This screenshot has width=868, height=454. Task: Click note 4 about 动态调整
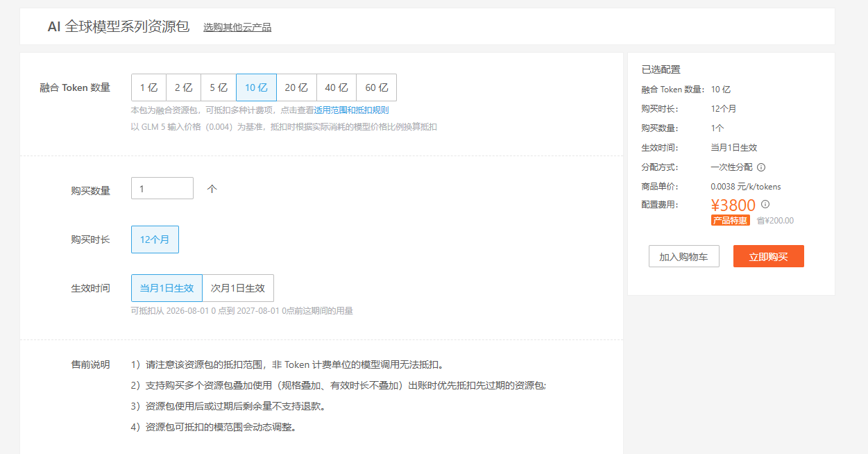click(x=214, y=427)
